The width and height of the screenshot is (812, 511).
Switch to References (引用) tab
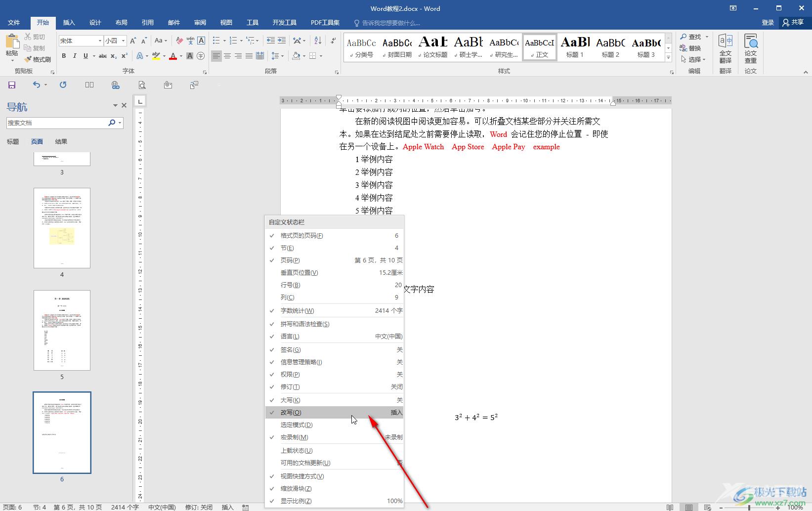[x=147, y=23]
